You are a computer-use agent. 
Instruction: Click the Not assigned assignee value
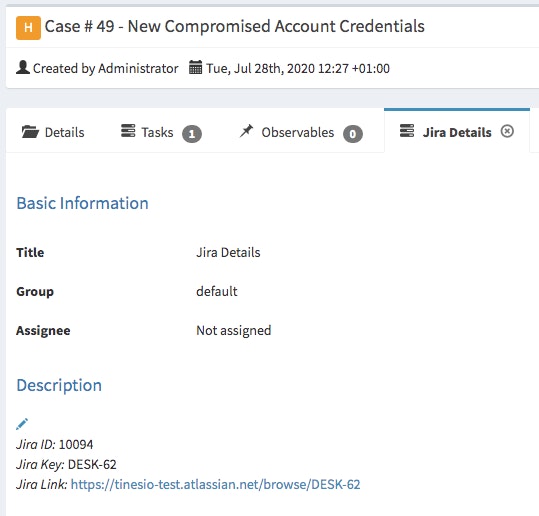pos(234,331)
